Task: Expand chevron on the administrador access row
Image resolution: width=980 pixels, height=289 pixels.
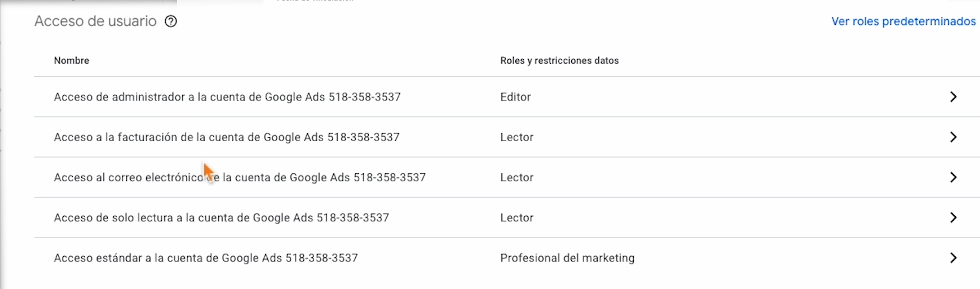Action: [x=953, y=97]
